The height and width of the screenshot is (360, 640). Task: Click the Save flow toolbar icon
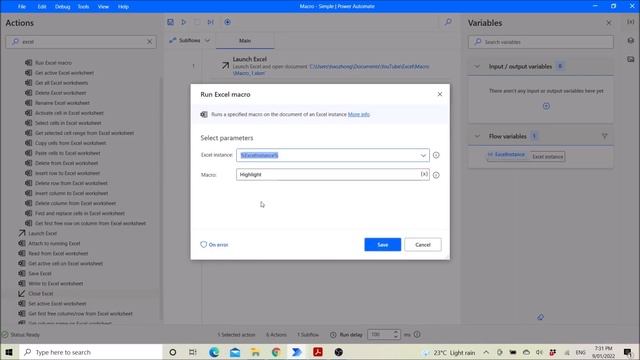pyautogui.click(x=170, y=22)
